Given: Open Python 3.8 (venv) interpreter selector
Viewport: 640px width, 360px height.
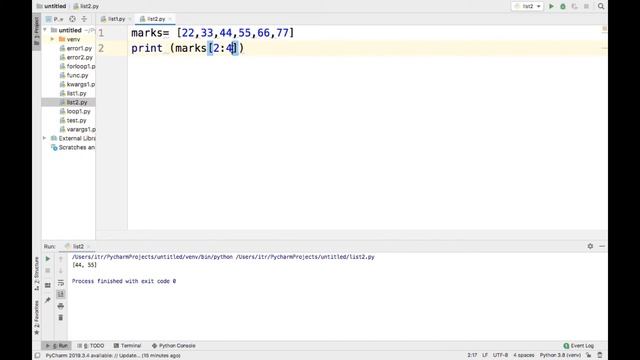Looking at the screenshot, I should click(x=560, y=355).
